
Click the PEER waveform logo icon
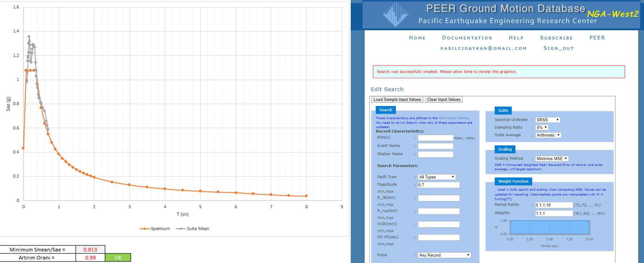pos(396,14)
